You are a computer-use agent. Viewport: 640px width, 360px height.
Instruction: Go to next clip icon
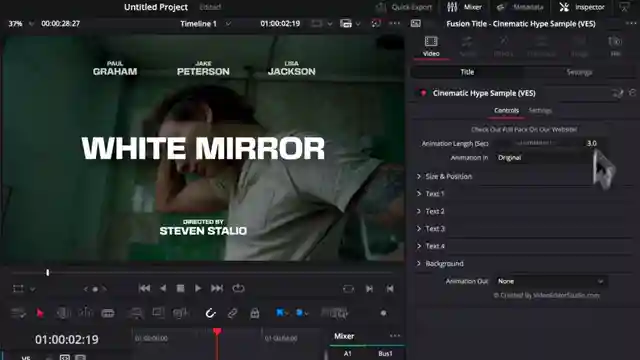[x=369, y=289]
